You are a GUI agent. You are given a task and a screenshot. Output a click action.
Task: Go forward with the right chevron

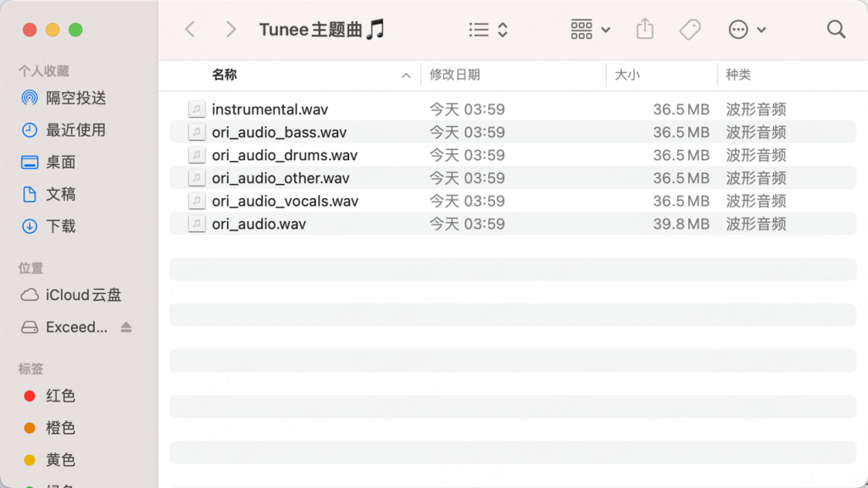(x=231, y=30)
